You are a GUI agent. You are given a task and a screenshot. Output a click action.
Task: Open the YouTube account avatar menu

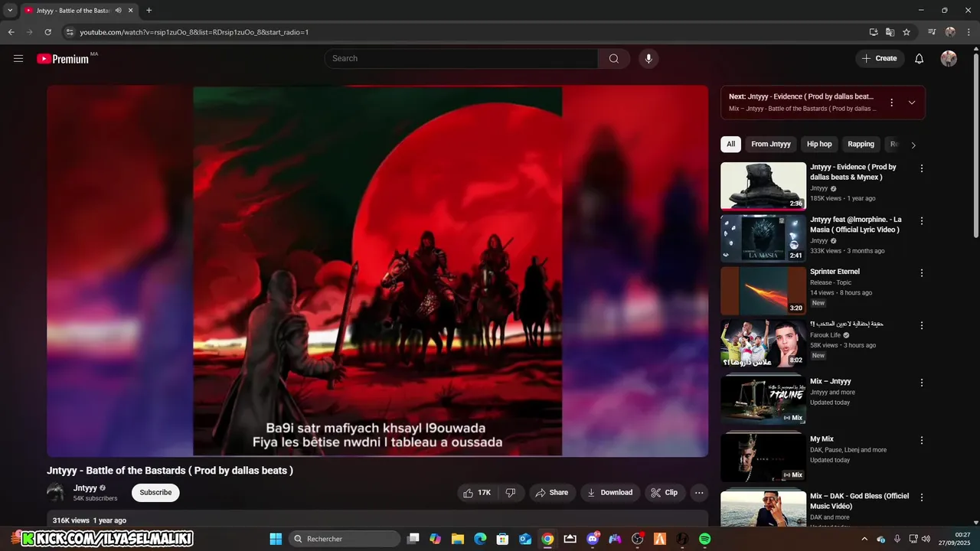point(949,58)
